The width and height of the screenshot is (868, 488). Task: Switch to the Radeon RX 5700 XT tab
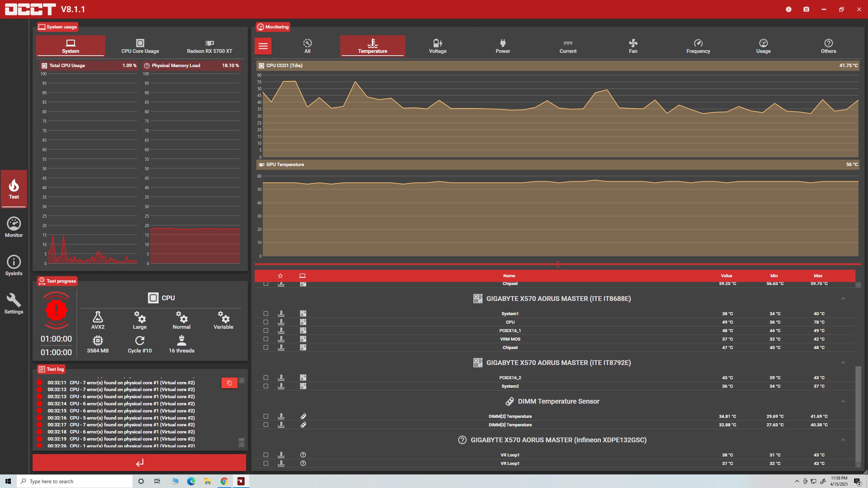click(210, 46)
